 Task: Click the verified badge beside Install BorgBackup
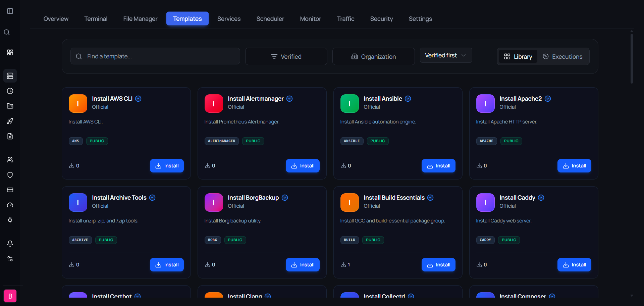pos(285,198)
